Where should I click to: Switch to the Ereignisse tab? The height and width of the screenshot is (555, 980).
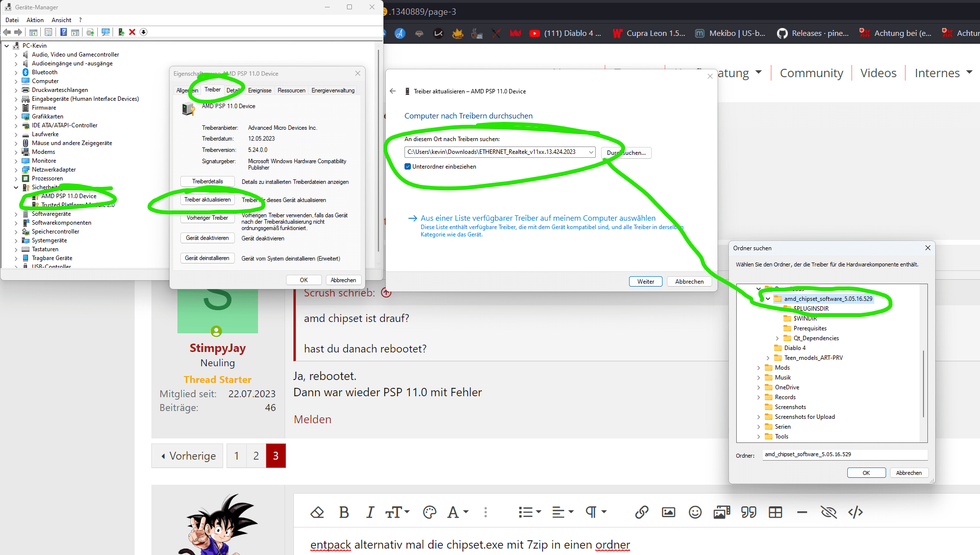coord(259,90)
